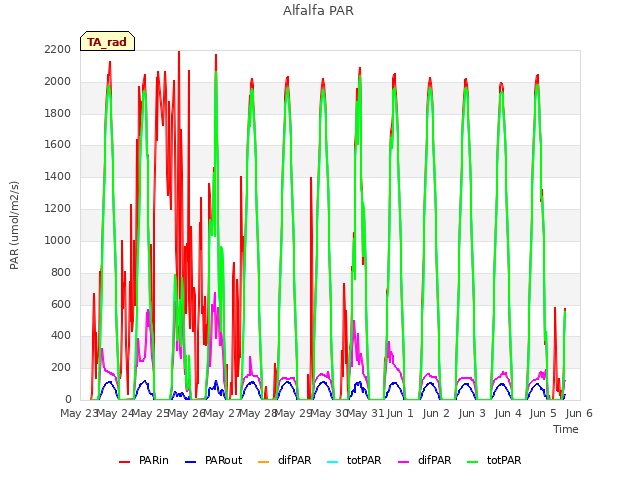This screenshot has height=480, width=640.
Task: Click the green totPAR legend color marker
Action: [473, 462]
